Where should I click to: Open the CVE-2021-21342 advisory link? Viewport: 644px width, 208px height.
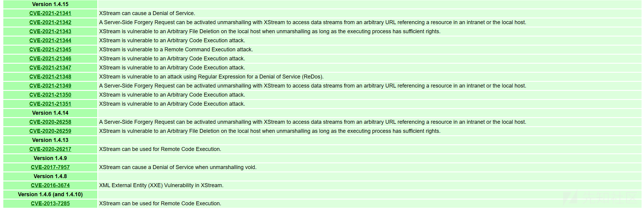pyautogui.click(x=50, y=22)
